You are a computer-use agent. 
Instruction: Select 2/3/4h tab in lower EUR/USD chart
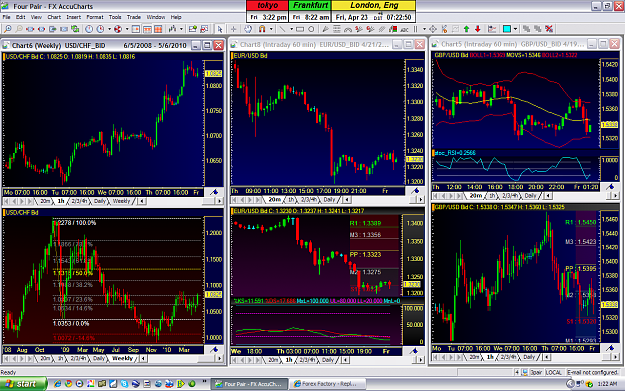(308, 360)
